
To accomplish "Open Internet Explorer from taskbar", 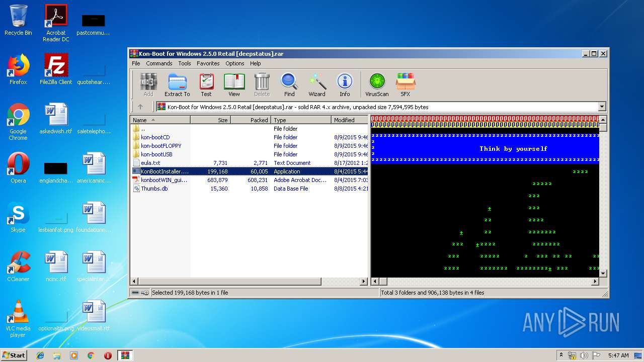I will (x=40, y=355).
